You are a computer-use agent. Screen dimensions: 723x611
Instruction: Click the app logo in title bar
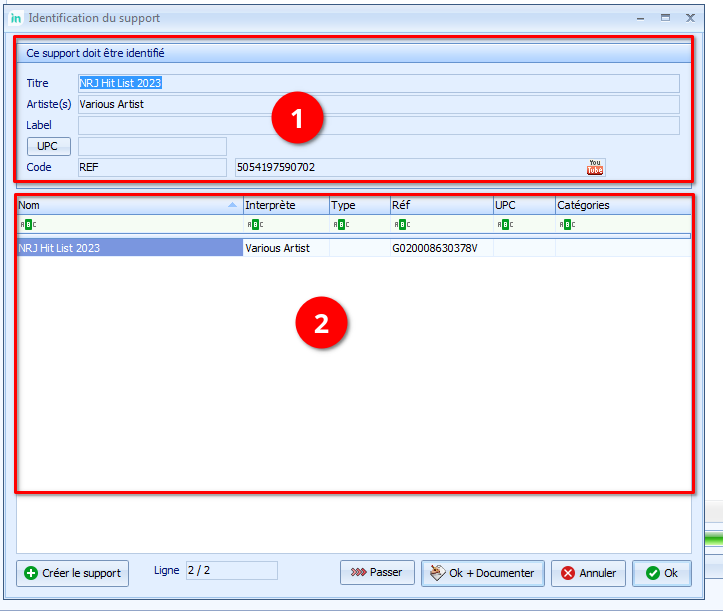pyautogui.click(x=16, y=18)
